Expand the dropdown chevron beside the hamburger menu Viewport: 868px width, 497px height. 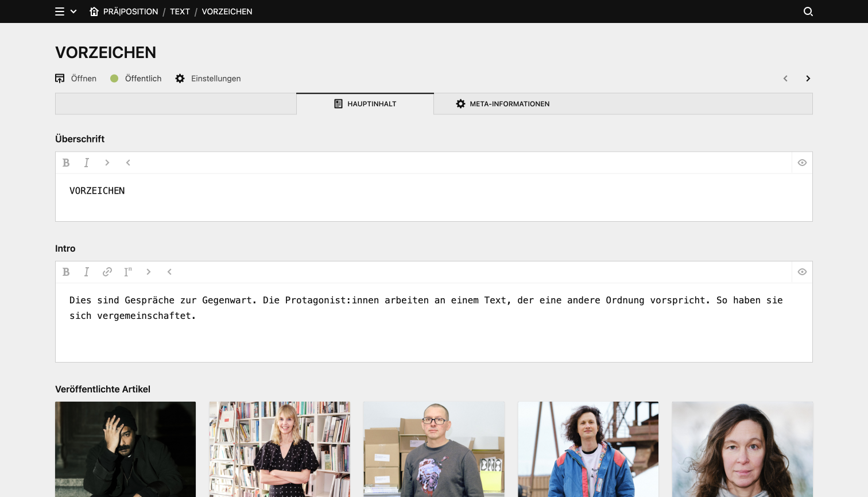(73, 11)
